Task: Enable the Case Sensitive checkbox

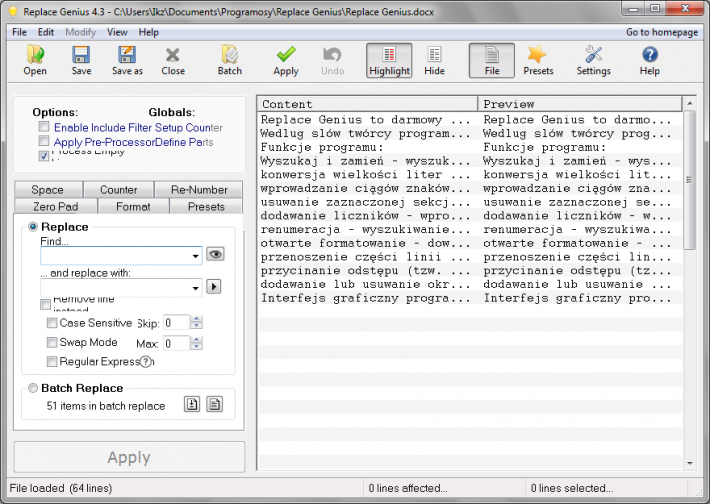Action: coord(52,323)
